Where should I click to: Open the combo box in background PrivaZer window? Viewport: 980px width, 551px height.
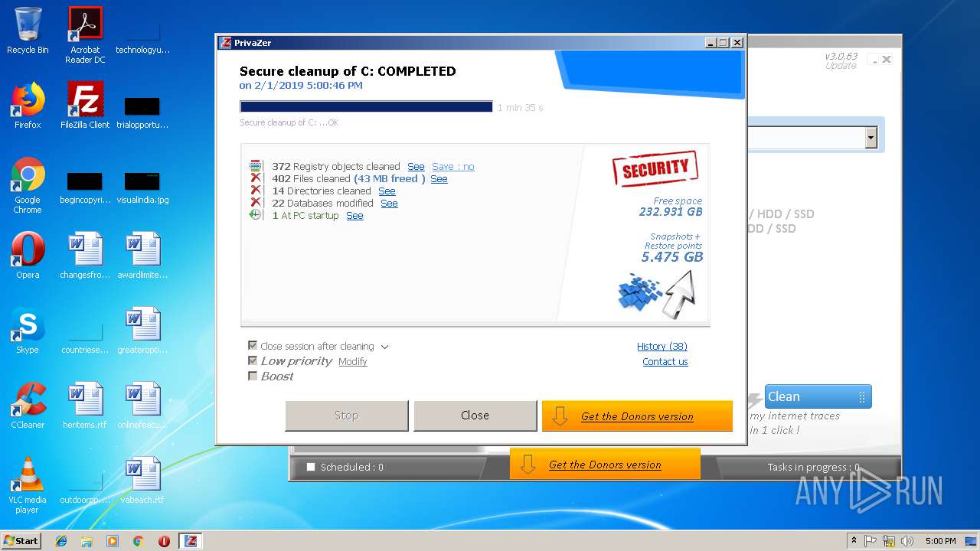pyautogui.click(x=871, y=138)
